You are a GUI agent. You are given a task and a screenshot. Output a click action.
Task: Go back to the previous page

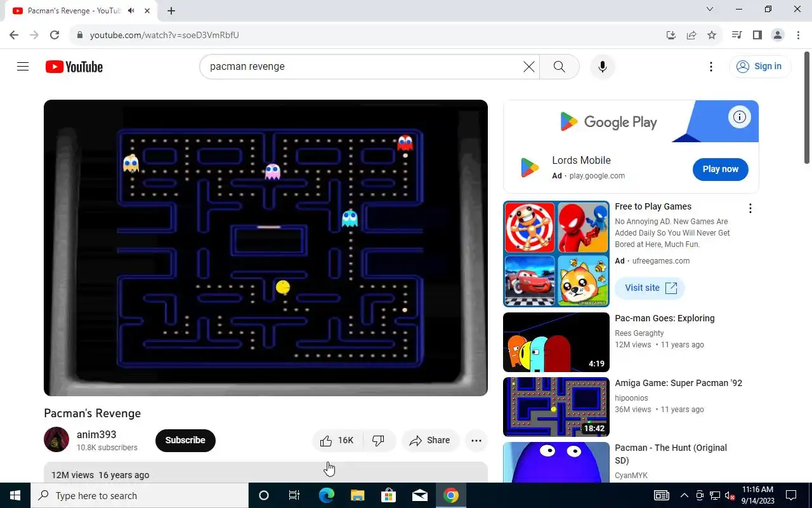point(14,35)
